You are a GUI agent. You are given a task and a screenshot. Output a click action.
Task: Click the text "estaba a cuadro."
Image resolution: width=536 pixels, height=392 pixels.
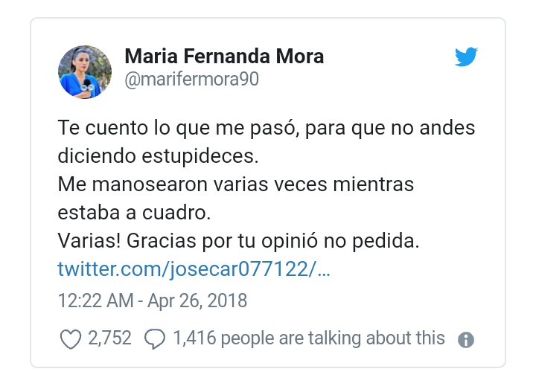pos(135,212)
